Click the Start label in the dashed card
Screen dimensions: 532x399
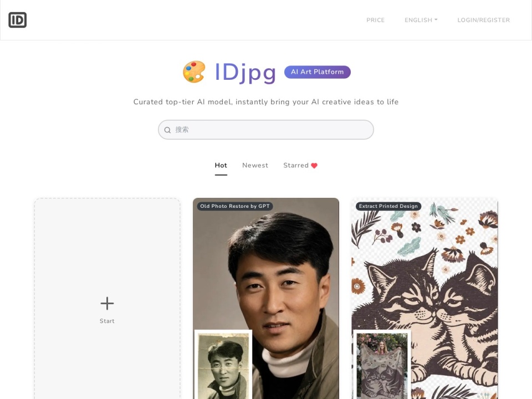[x=107, y=321]
